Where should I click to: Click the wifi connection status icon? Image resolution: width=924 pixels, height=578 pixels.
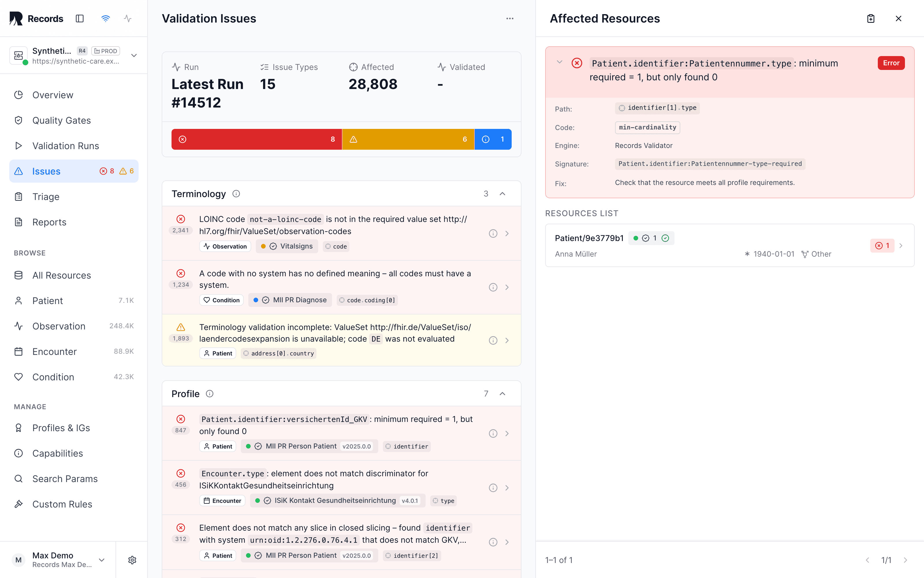(105, 18)
